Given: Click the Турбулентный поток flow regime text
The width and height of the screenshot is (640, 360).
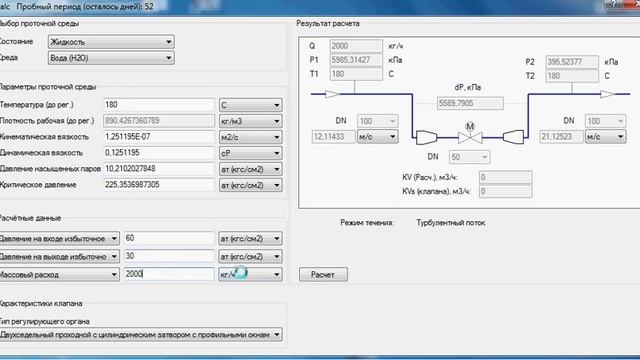Looking at the screenshot, I should coord(451,223).
